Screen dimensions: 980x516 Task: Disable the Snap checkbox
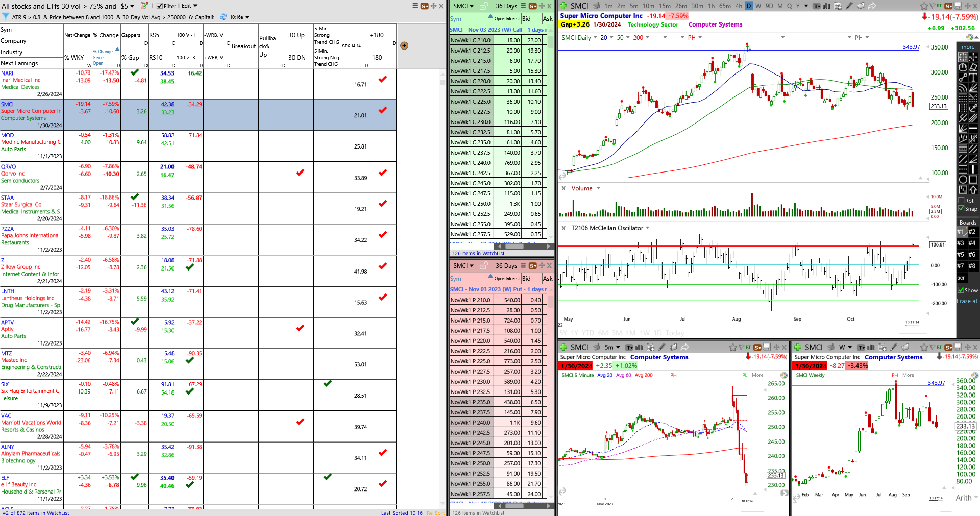[962, 209]
